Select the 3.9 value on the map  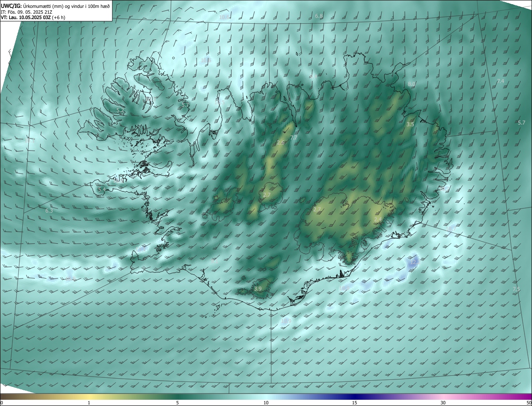tap(258, 289)
